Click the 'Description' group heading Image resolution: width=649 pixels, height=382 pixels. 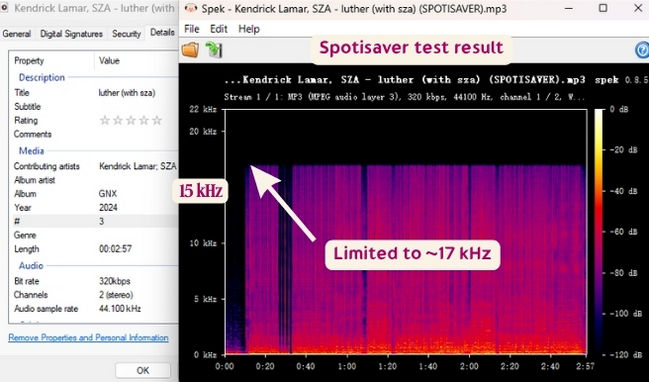42,77
